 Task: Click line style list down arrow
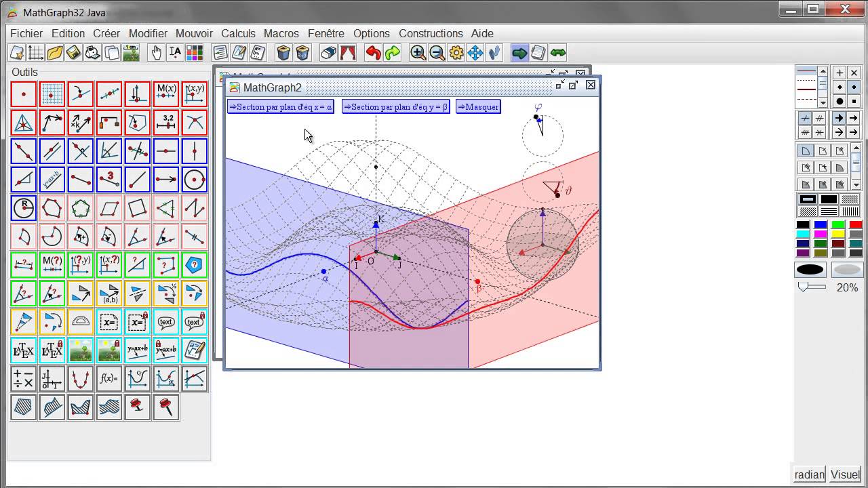pos(823,103)
